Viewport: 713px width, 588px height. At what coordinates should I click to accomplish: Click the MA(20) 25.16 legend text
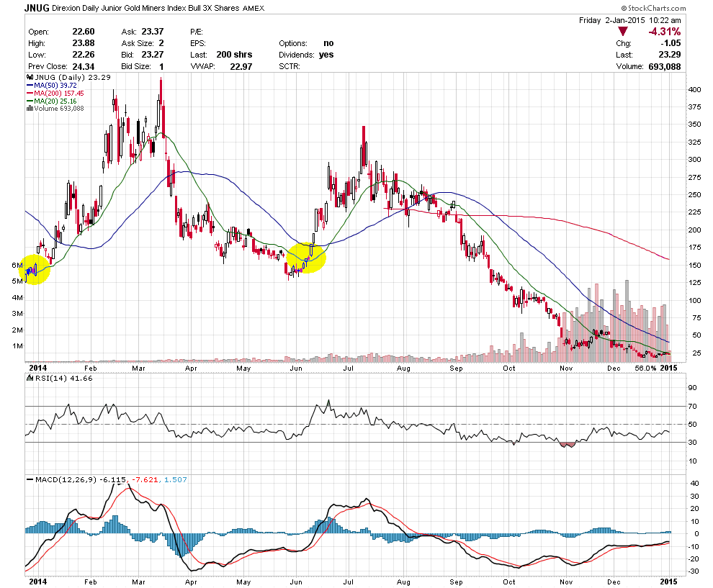55,101
